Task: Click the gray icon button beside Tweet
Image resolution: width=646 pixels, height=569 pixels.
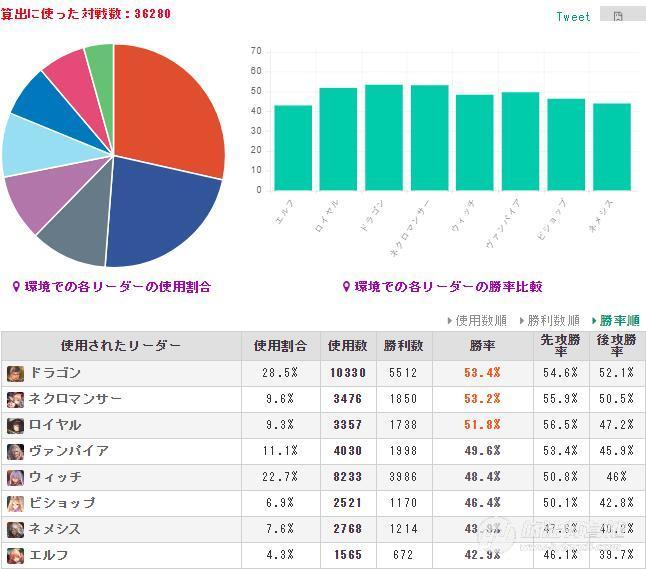Action: (620, 15)
